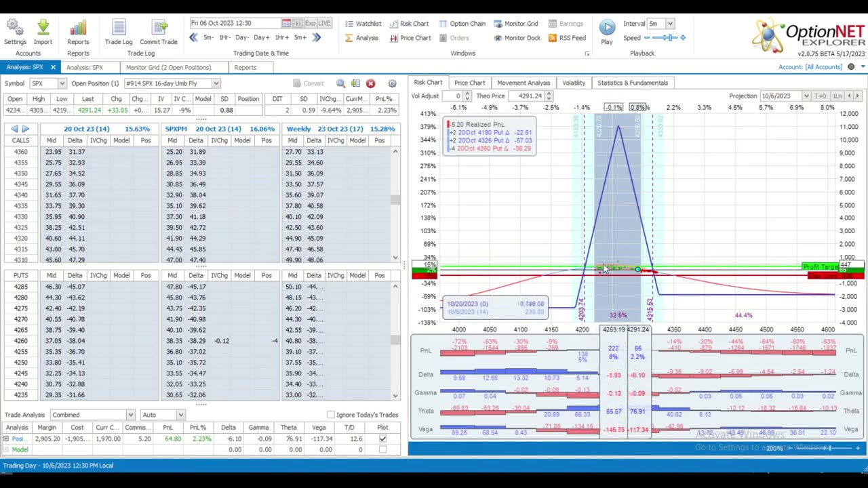This screenshot has height=488, width=868.
Task: Open the Reports bar chart icon
Action: click(x=78, y=28)
